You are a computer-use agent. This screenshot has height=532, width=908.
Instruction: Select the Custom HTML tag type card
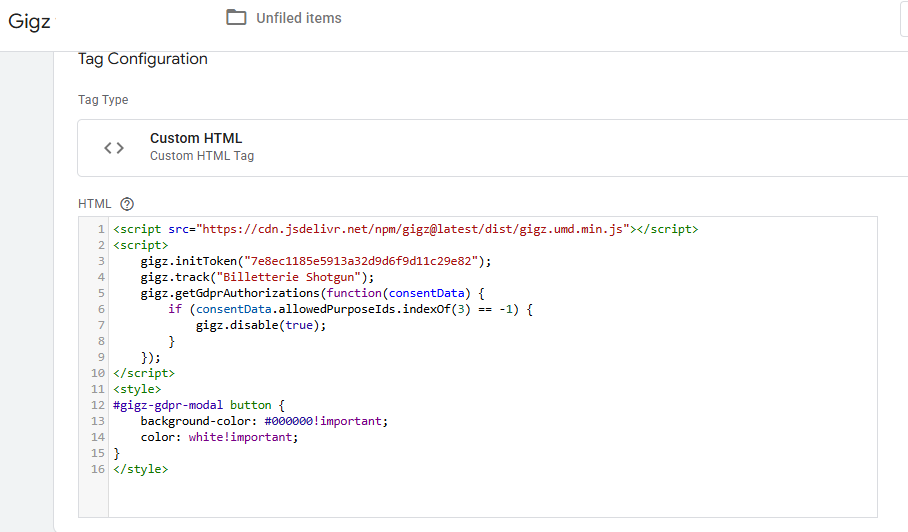coord(492,148)
